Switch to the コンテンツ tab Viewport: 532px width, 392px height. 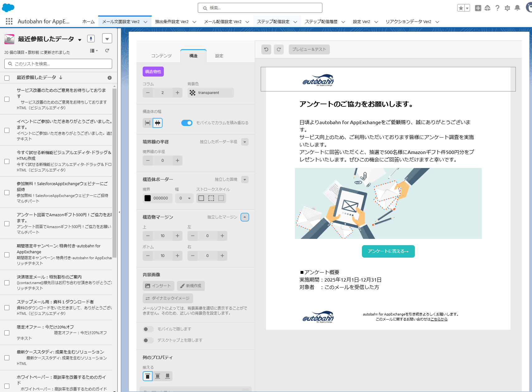[x=161, y=56]
